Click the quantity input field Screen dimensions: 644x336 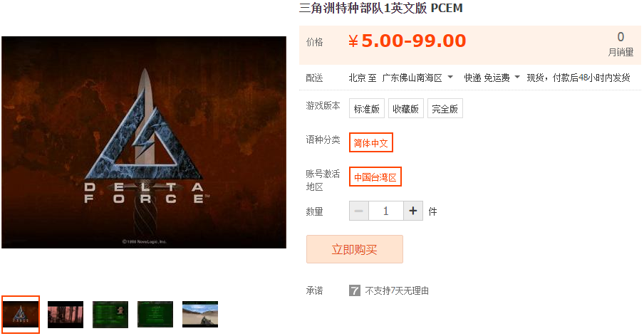point(386,211)
